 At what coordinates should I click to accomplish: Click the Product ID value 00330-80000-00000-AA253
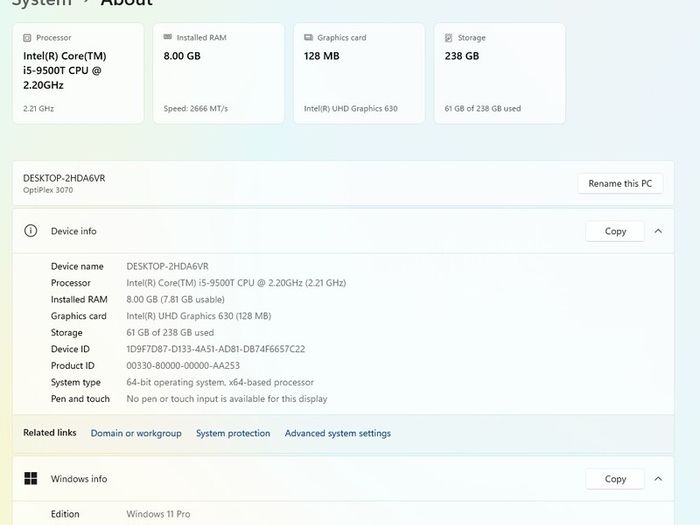tap(183, 366)
